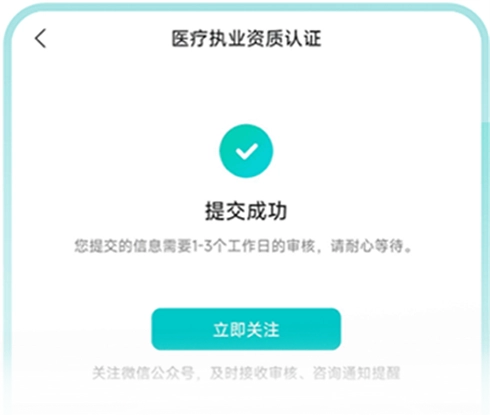490x415 pixels.
Task: Click the teal follow-now button label 立即关注
Action: [246, 329]
